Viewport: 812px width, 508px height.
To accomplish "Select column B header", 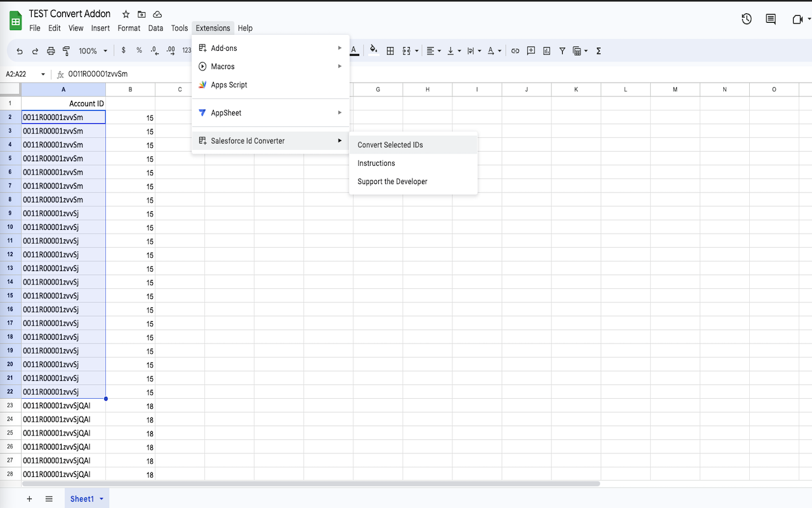I will pyautogui.click(x=130, y=90).
